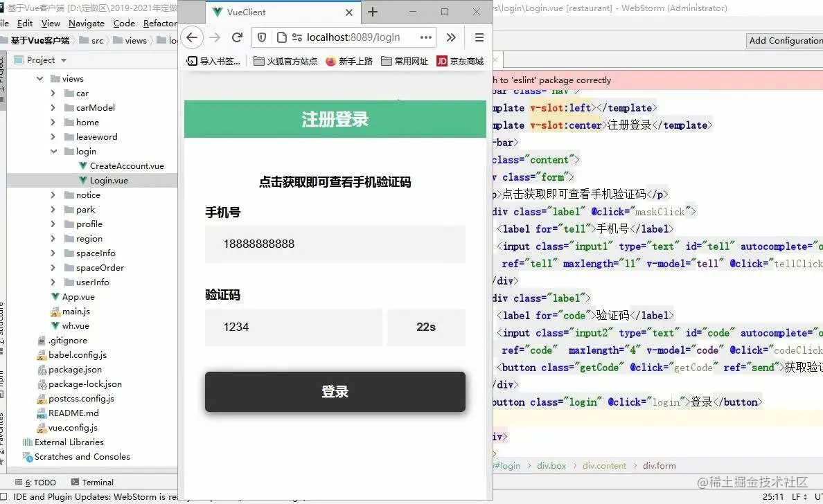This screenshot has height=504, width=823.
Task: Open the View menu in WebStorm
Action: (51, 23)
